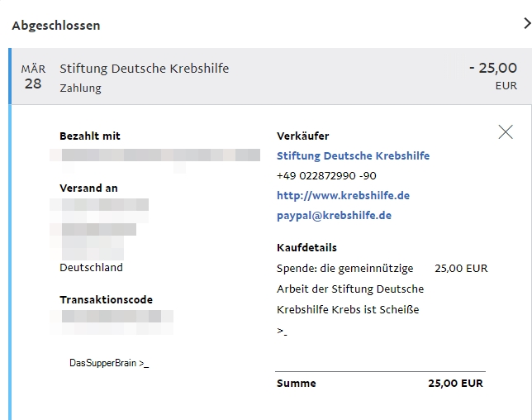Click the paypal@krebshilfe.de email link
532x420 pixels.
(334, 216)
